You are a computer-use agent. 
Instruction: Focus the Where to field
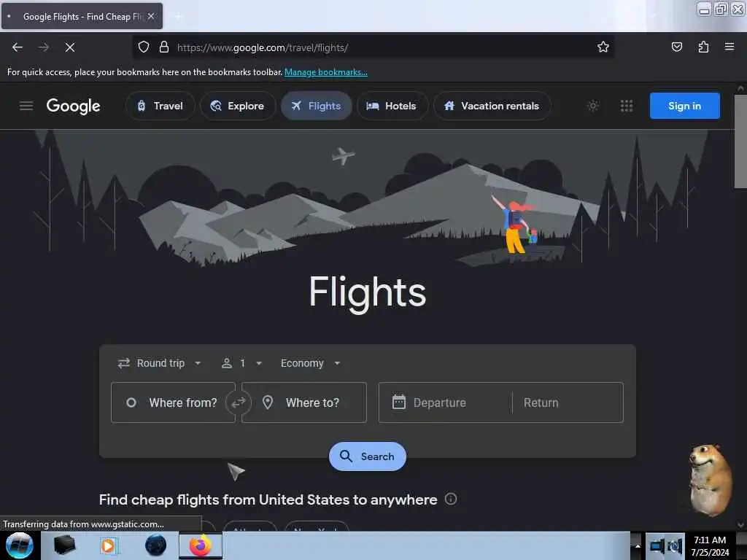point(304,402)
